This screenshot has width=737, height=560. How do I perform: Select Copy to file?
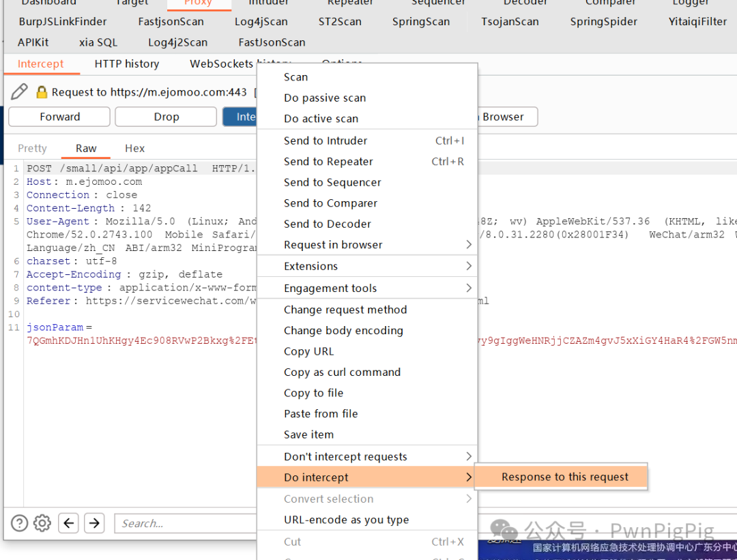(367, 393)
